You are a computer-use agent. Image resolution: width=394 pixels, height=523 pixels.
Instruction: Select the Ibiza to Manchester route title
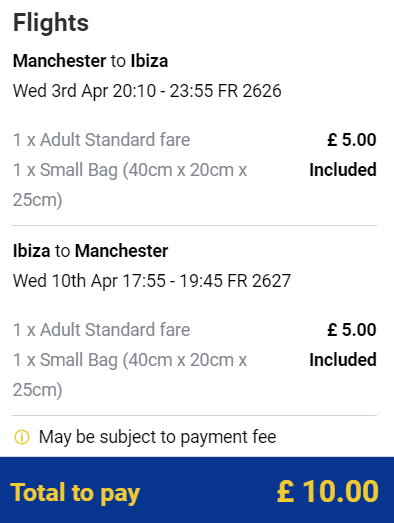[x=90, y=251]
